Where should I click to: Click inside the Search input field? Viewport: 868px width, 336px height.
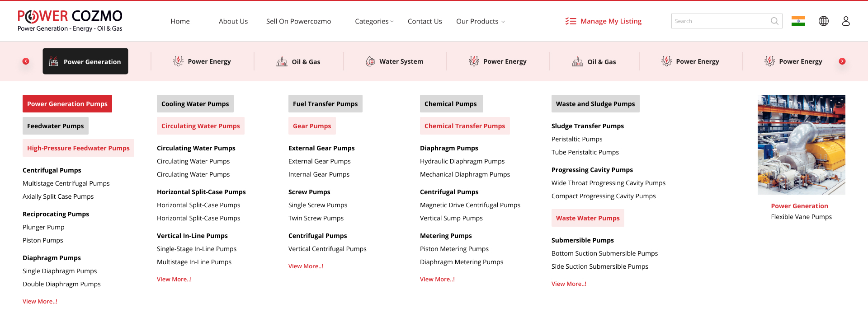(720, 21)
